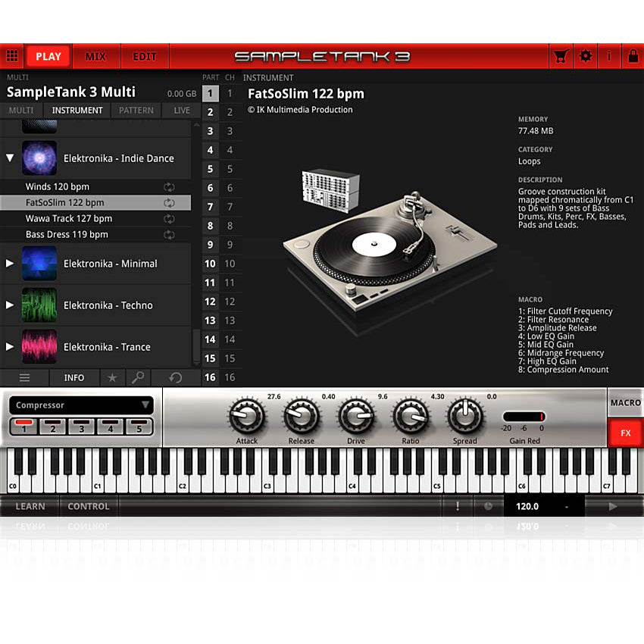Viewport: 644px width, 644px height.
Task: Switch to the MIX tab
Action: 96,55
